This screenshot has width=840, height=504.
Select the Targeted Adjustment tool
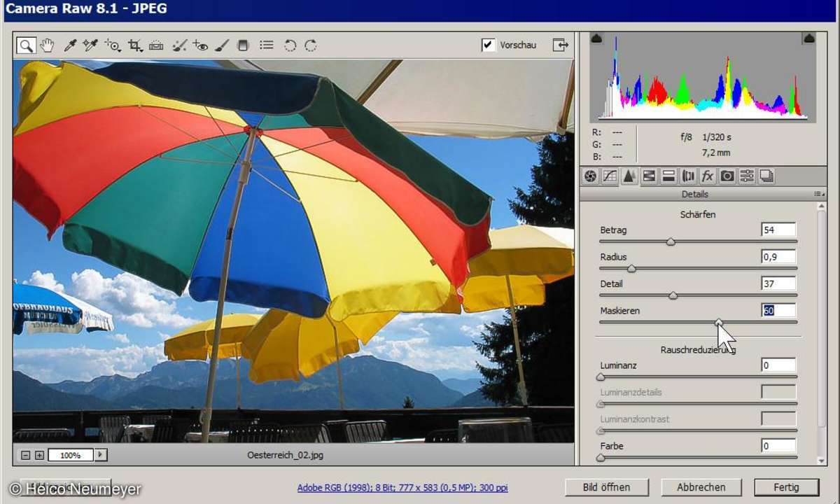(112, 45)
